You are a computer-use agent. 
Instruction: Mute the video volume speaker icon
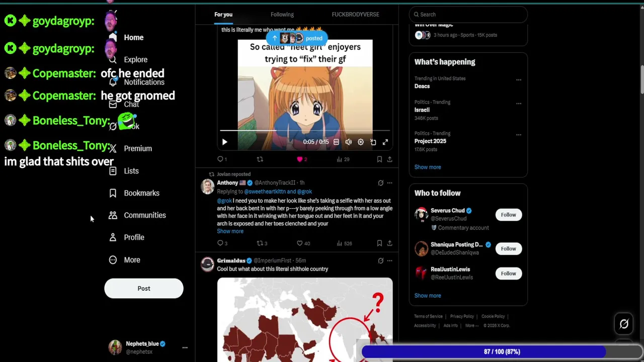pyautogui.click(x=348, y=142)
